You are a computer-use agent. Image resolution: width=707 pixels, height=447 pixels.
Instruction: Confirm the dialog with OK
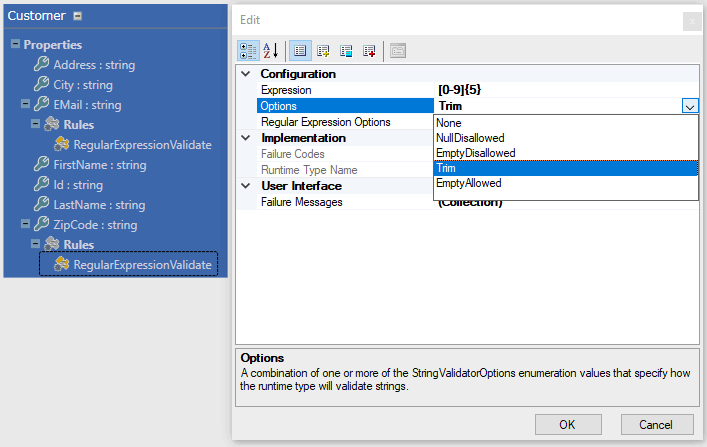coord(568,424)
